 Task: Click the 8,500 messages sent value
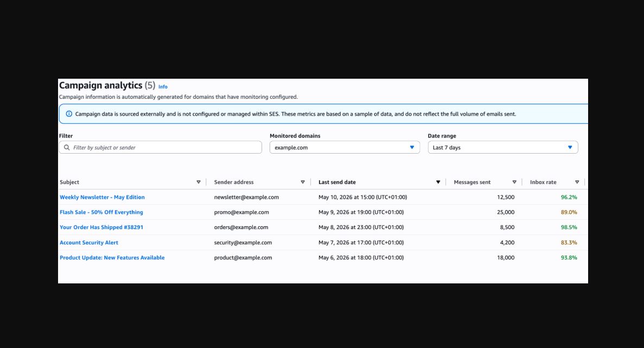507,227
